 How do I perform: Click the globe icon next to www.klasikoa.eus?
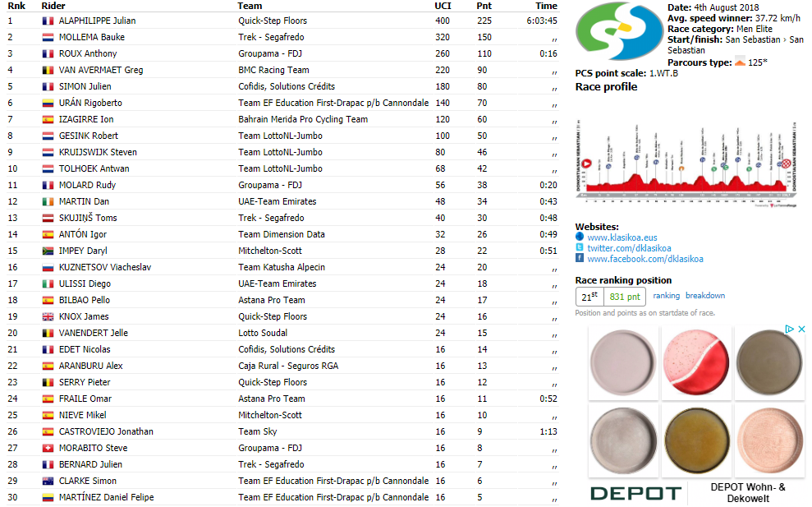[580, 237]
